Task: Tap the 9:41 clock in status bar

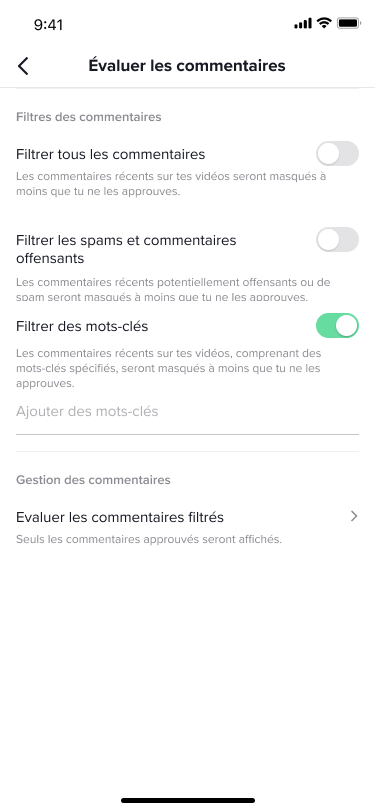Action: (x=48, y=24)
